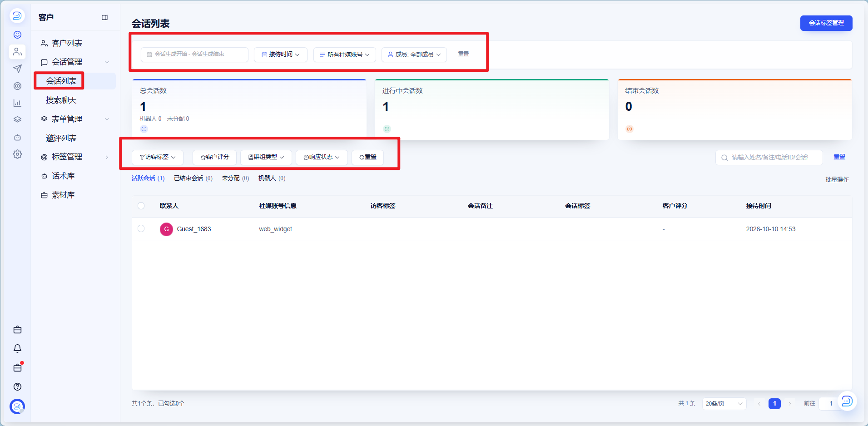The height and width of the screenshot is (426, 868).
Task: Click the user avatar at bottom left
Action: pos(17,406)
